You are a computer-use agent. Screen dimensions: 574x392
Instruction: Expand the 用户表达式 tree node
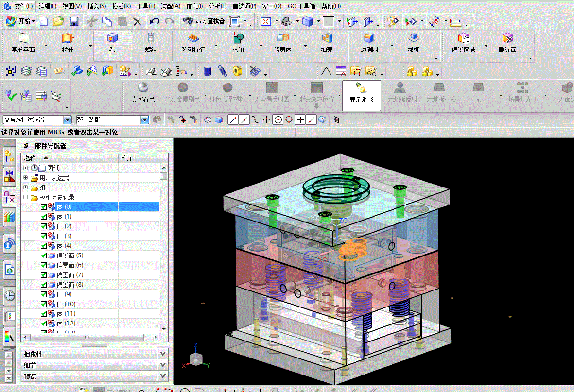pyautogui.click(x=26, y=178)
